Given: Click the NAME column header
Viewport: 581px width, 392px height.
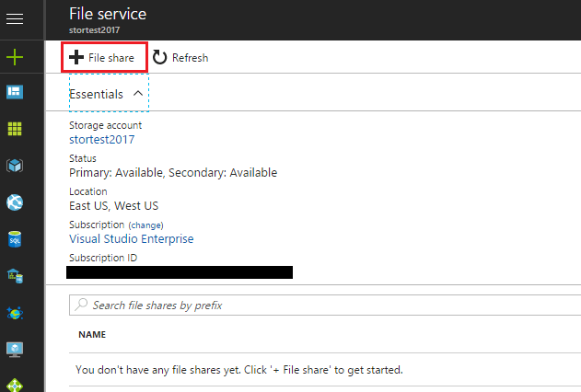Looking at the screenshot, I should point(92,335).
